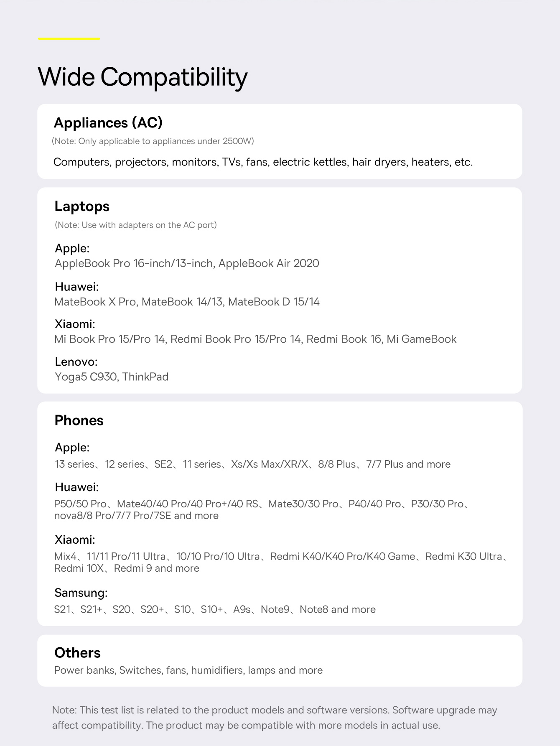Screen dimensions: 560x746
Task: Click the Yoga5 C930, ThinkPad line
Action: click(x=112, y=377)
